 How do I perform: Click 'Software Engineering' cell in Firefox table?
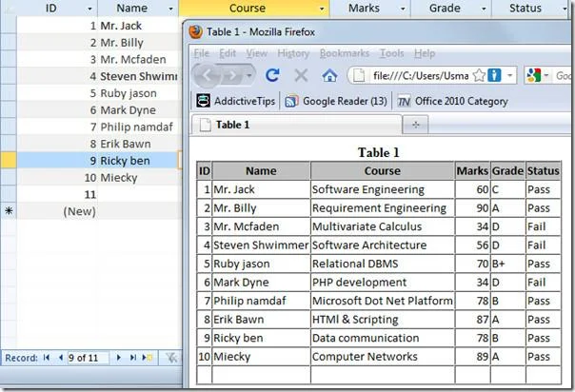click(x=382, y=189)
